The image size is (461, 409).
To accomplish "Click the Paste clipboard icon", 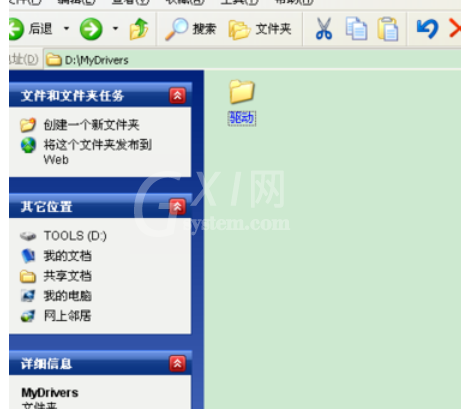I will (388, 29).
